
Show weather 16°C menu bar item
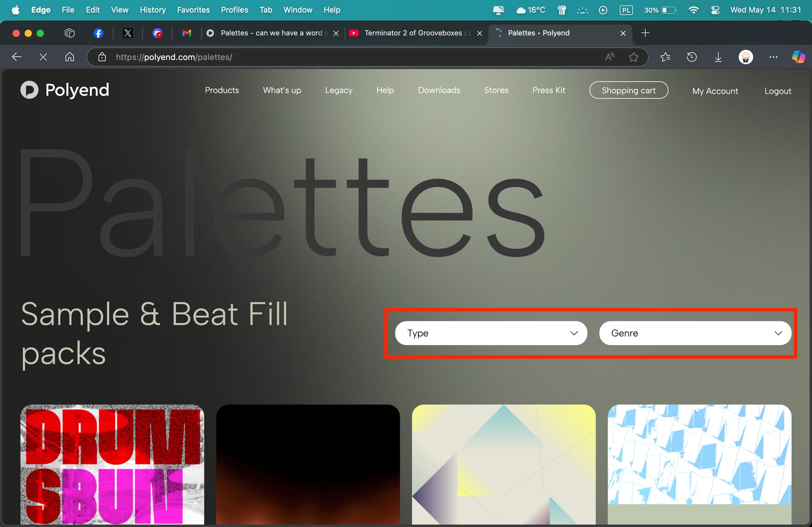pyautogui.click(x=531, y=10)
